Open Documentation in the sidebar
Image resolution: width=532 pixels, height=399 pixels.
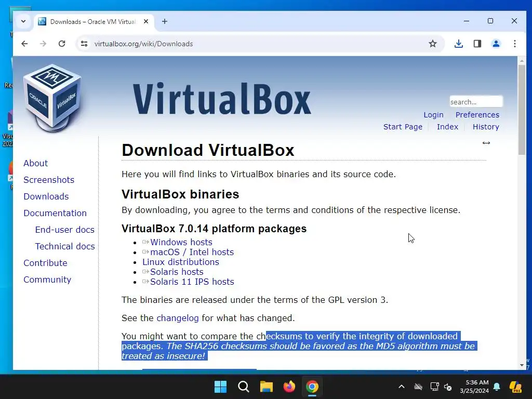[x=55, y=213]
